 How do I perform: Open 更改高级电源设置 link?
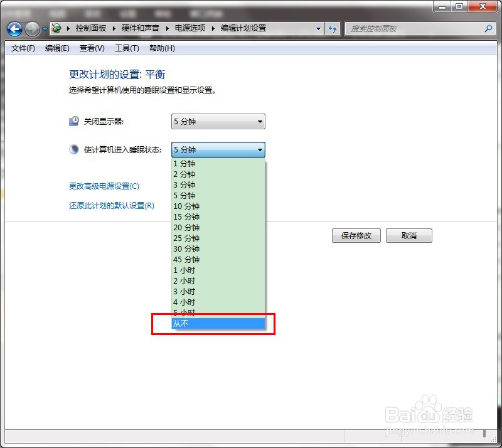(x=105, y=186)
